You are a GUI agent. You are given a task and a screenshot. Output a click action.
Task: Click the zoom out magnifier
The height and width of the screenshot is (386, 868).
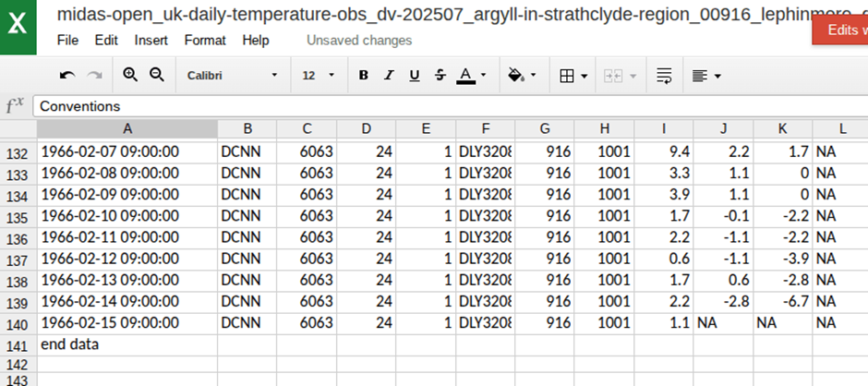click(x=156, y=76)
